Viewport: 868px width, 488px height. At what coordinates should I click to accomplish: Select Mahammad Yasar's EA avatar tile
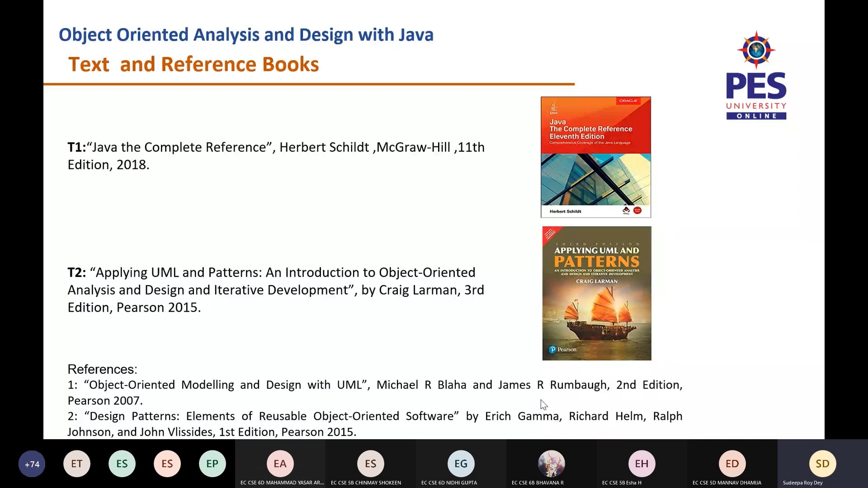(280, 464)
